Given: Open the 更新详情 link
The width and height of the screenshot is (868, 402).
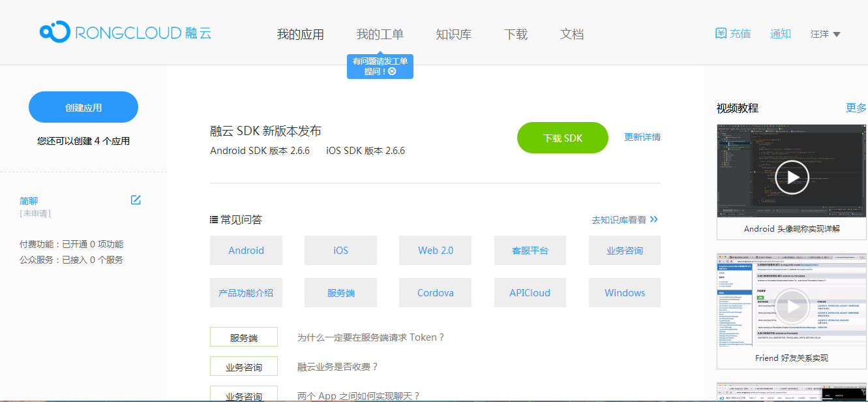Looking at the screenshot, I should 642,137.
